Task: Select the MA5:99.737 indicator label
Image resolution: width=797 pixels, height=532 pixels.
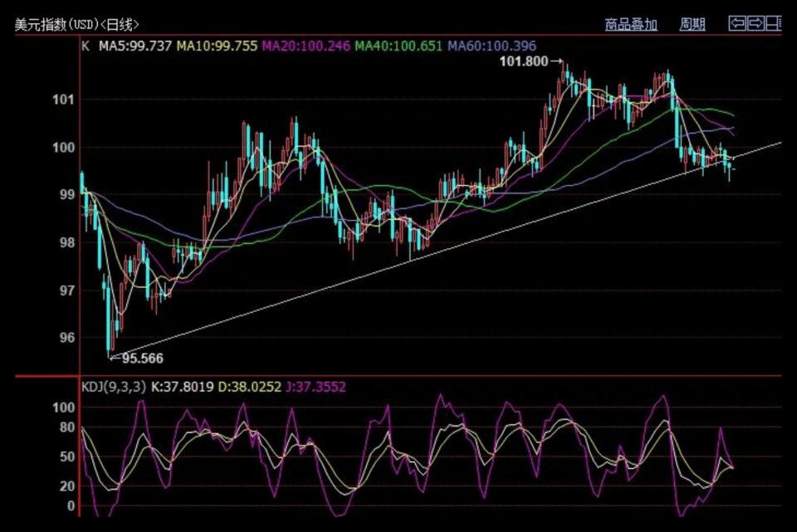Action: pos(135,46)
